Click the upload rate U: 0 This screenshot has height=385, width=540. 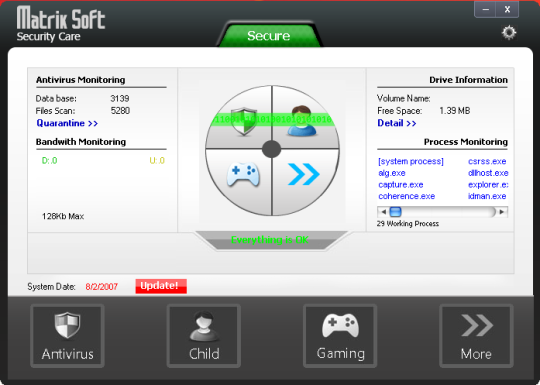click(157, 160)
